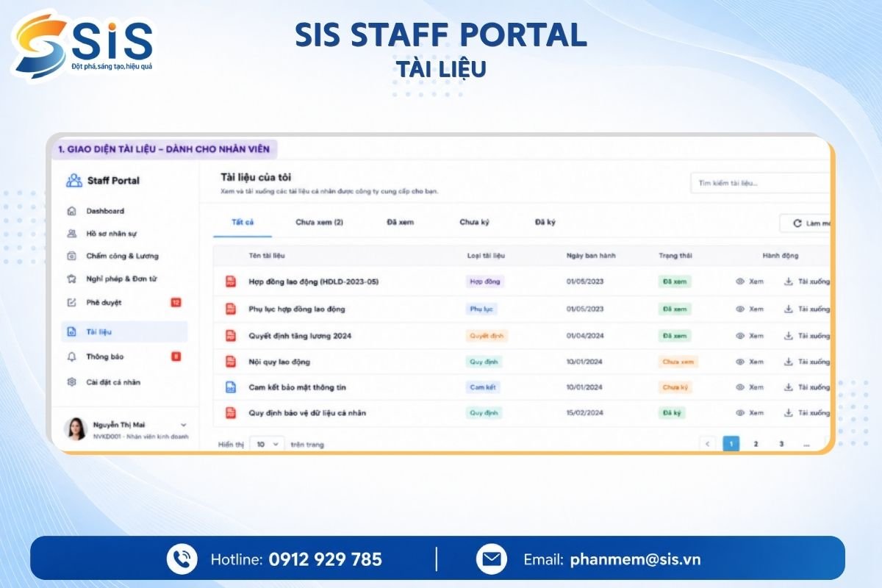
Task: Click red badge on Thông báo
Action: (176, 356)
